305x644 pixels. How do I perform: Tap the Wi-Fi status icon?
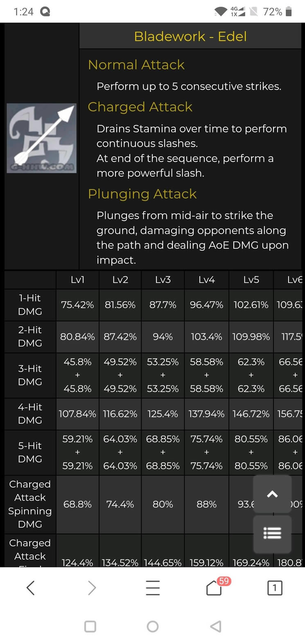click(221, 12)
